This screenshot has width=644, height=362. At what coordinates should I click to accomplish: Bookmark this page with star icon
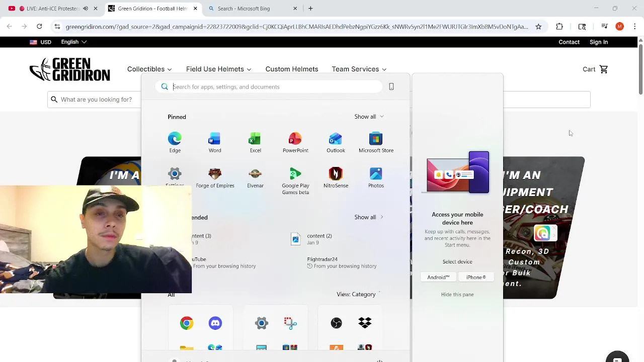[538, 27]
